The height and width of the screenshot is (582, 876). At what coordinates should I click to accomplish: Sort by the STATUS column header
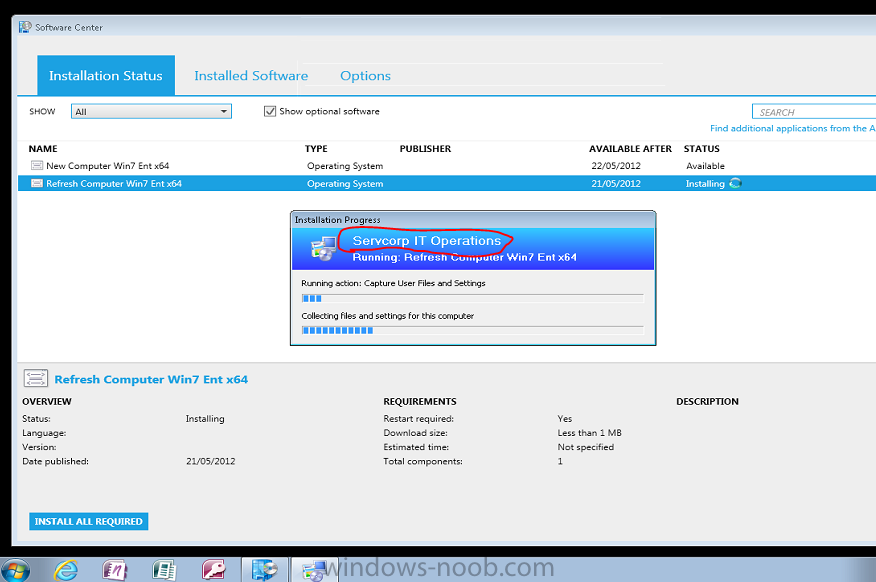pyautogui.click(x=702, y=149)
